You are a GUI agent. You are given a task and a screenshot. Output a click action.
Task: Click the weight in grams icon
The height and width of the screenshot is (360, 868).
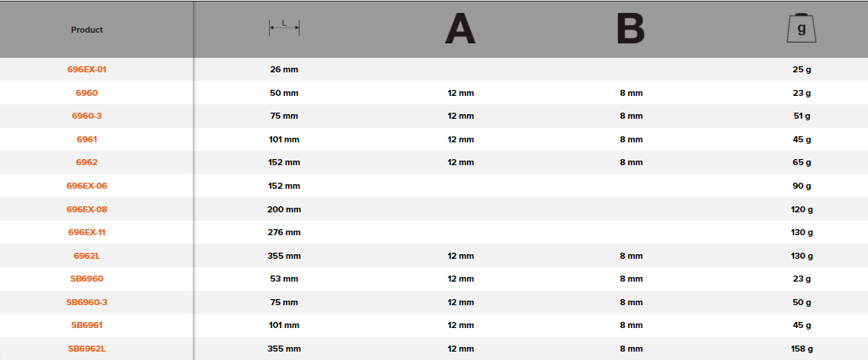801,29
